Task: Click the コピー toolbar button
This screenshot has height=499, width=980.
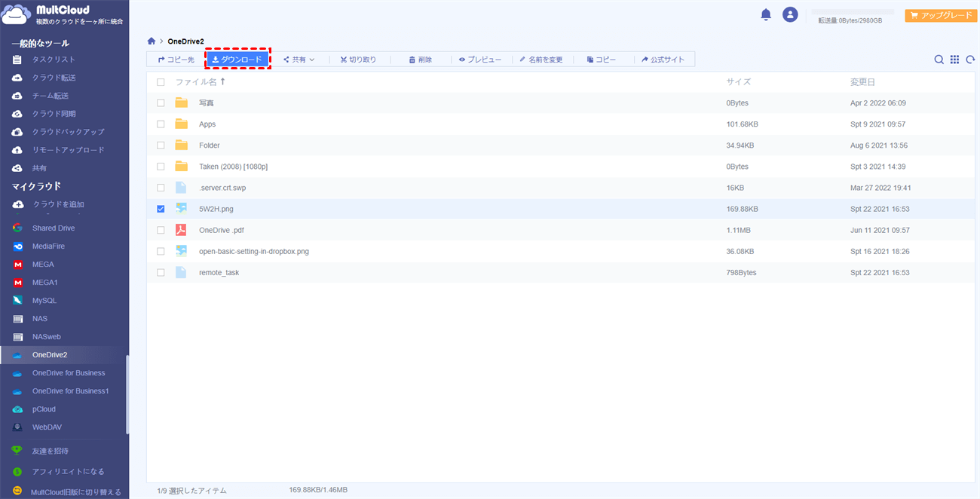Action: coord(602,60)
